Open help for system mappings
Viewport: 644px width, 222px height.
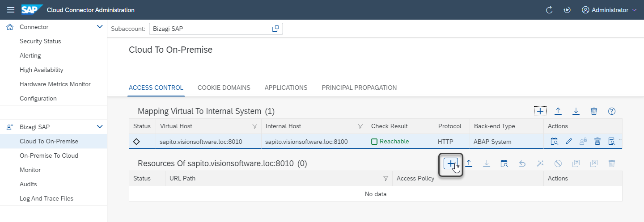612,111
